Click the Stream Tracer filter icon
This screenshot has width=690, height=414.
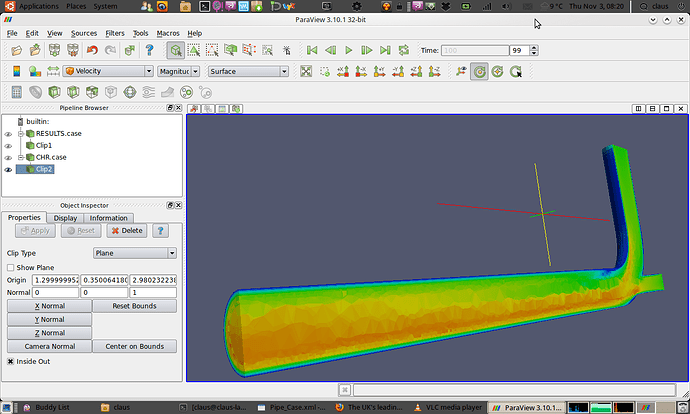click(x=149, y=92)
